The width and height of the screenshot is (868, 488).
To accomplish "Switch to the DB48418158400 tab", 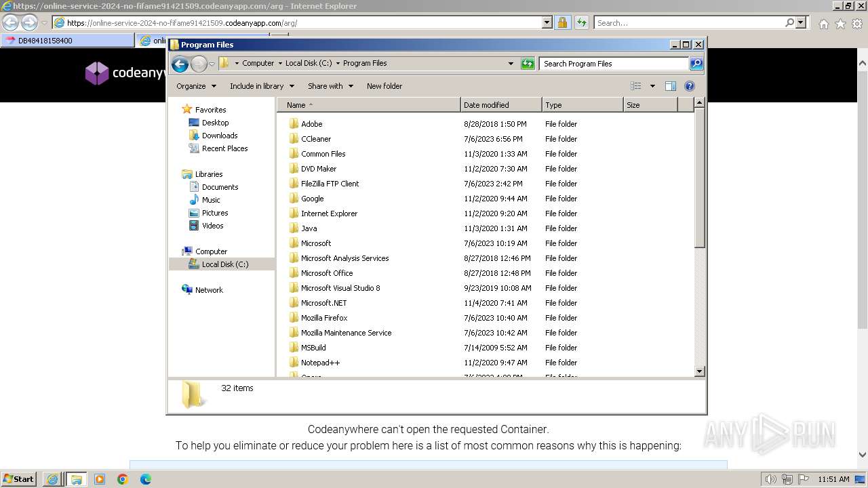I will point(67,41).
